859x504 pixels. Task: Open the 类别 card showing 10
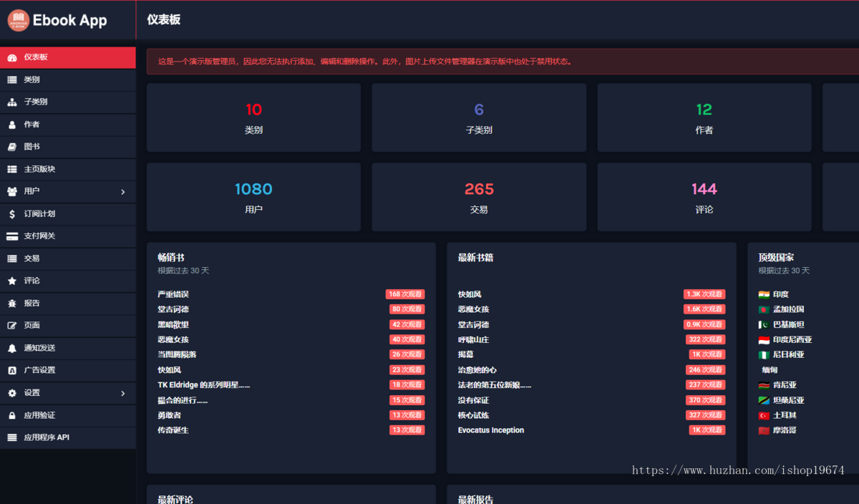click(253, 117)
